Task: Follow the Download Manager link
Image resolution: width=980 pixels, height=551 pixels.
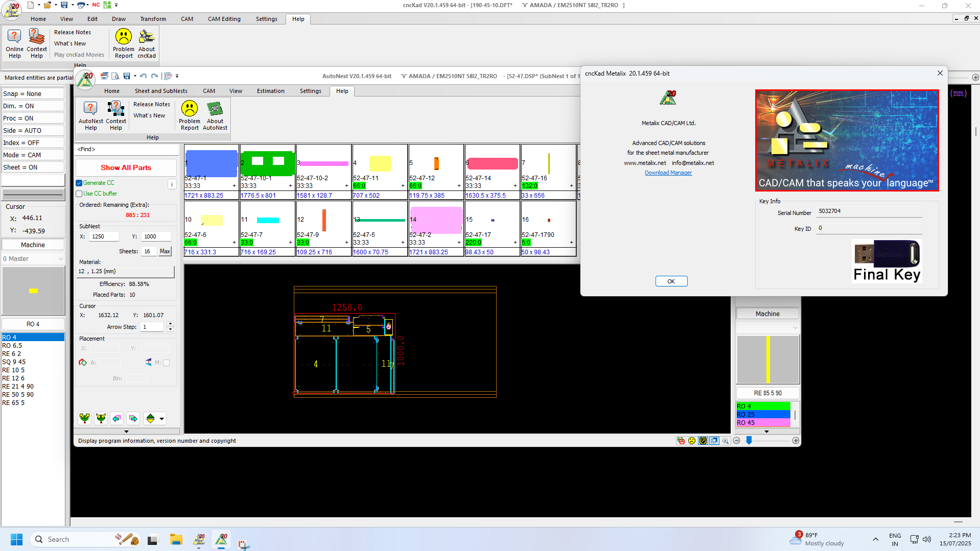Action: click(668, 173)
